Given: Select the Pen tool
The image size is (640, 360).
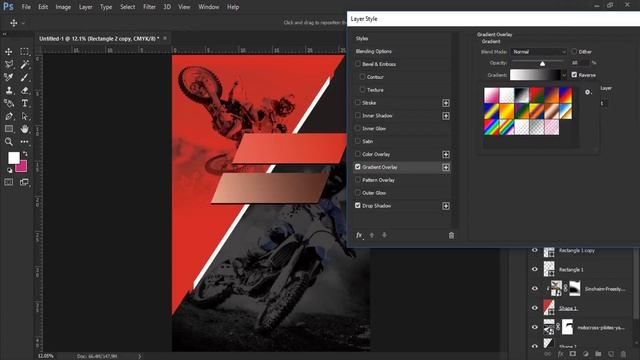Looking at the screenshot, I should 9,116.
